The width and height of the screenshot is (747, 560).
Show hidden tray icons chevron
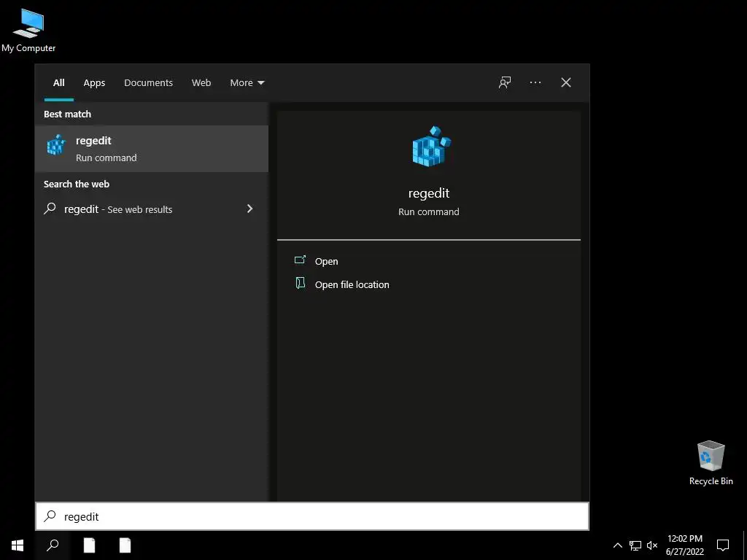coord(617,545)
